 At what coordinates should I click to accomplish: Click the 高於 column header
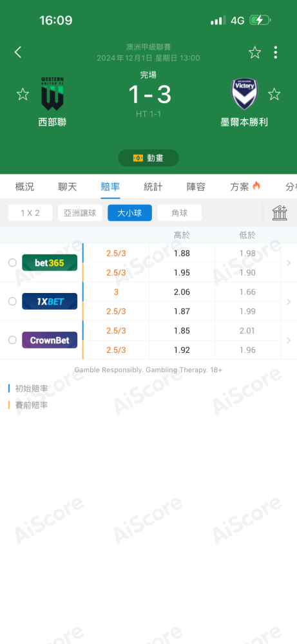182,235
